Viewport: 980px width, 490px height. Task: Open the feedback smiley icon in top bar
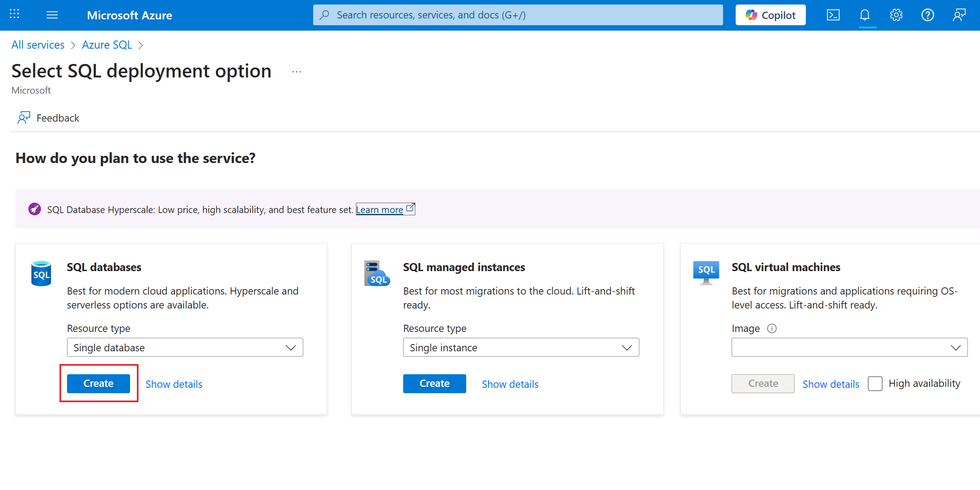pyautogui.click(x=959, y=14)
